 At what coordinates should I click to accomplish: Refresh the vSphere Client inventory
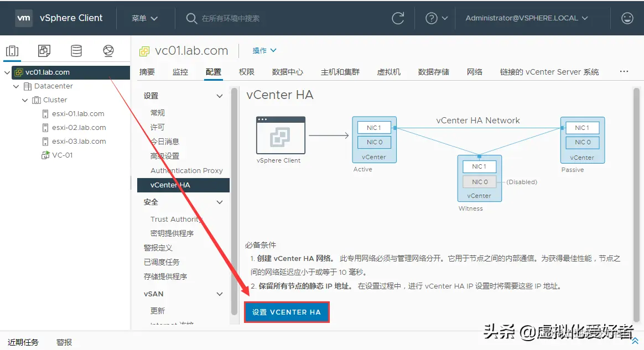click(398, 18)
